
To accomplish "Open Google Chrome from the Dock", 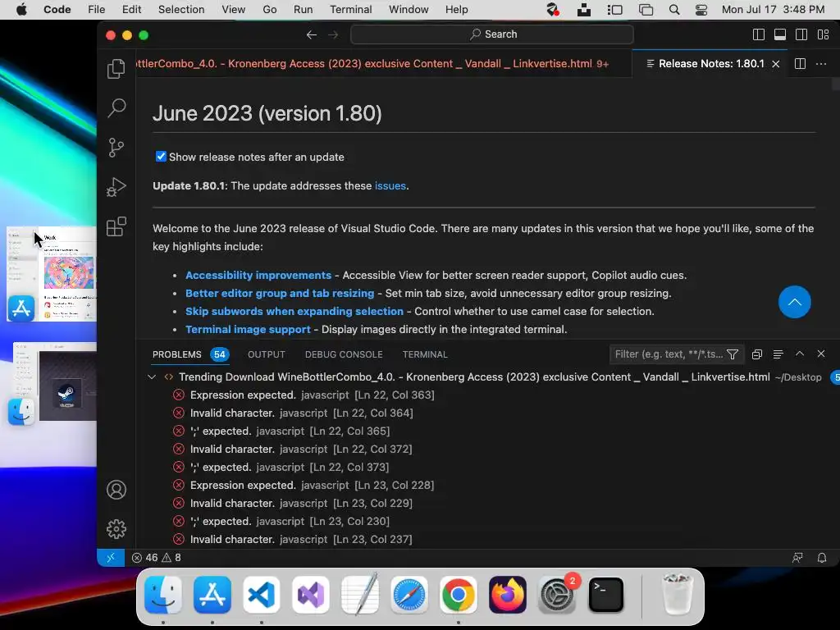I will (x=458, y=595).
